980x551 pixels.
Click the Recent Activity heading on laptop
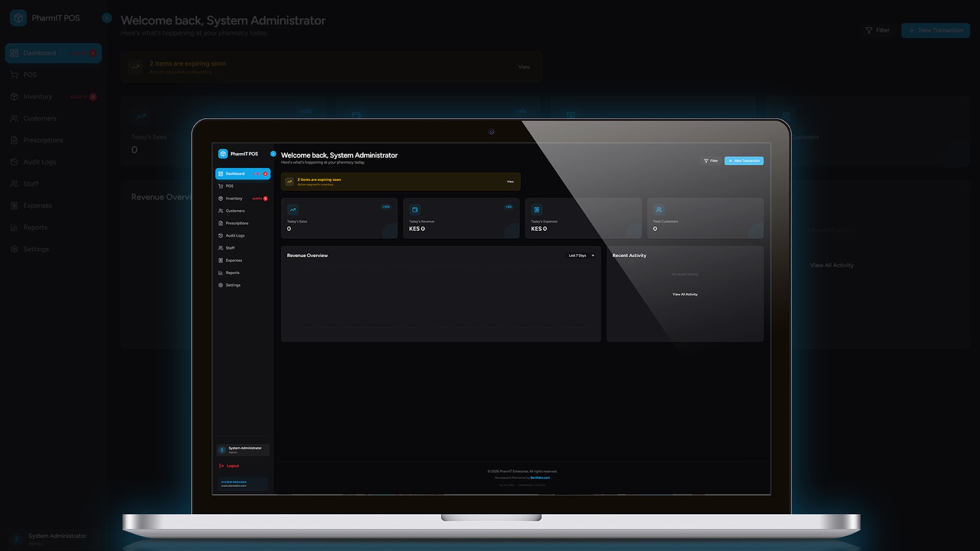click(629, 255)
